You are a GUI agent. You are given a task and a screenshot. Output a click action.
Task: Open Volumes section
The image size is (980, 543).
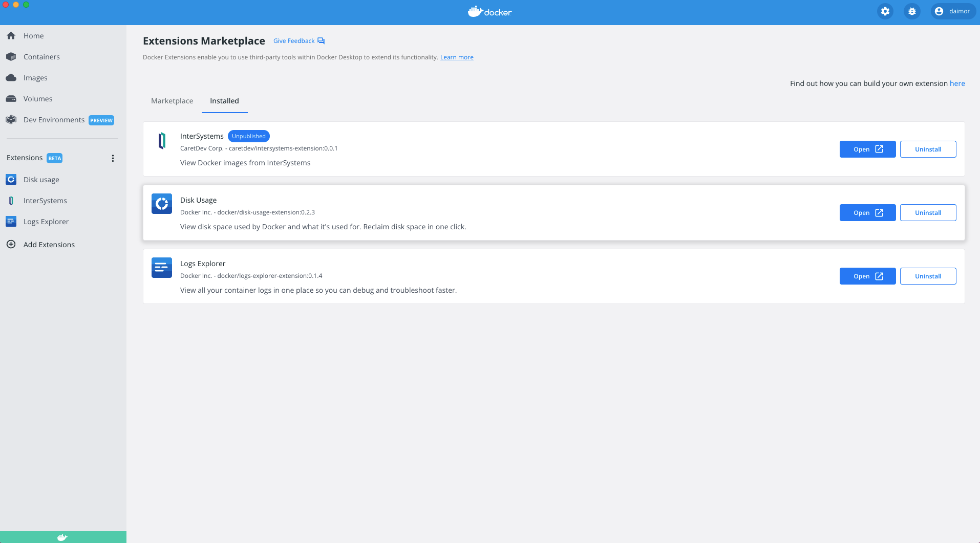[63, 99]
